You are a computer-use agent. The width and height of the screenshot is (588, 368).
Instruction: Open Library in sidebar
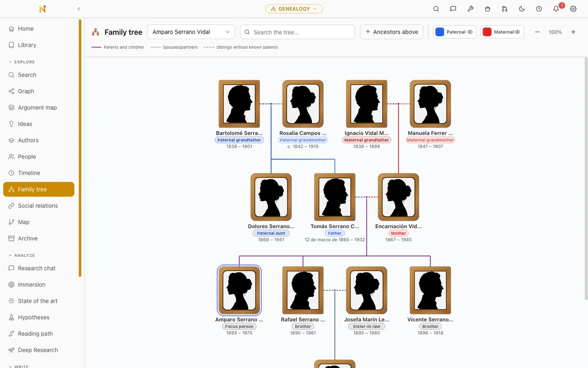click(39, 45)
